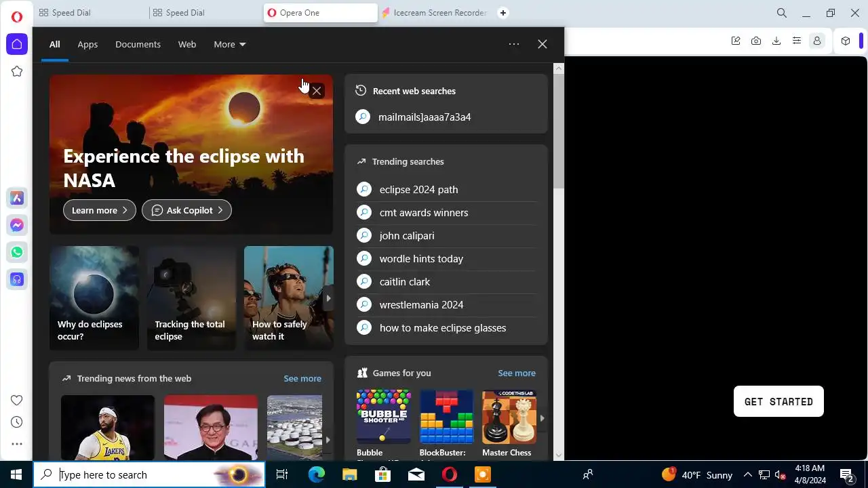868x488 pixels.
Task: Open sidebar setup three dots
Action: 17,444
